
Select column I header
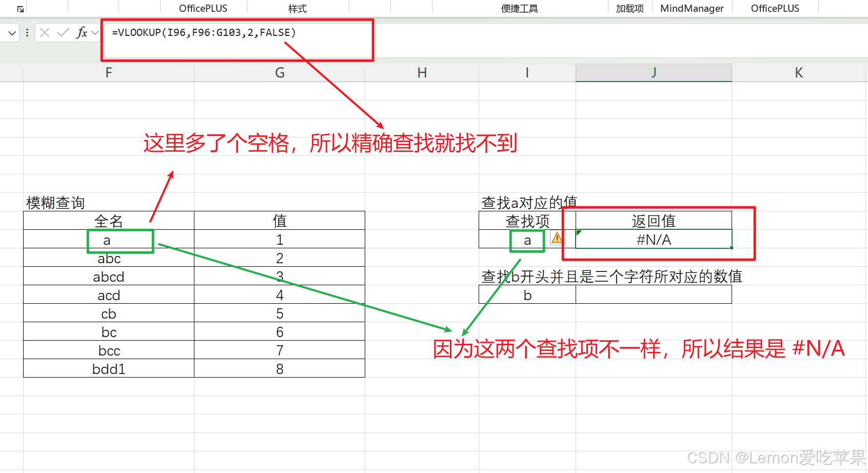click(527, 73)
